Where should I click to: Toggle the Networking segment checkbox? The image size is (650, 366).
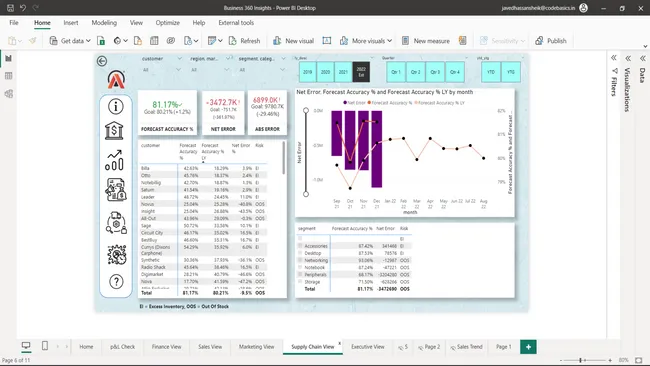tap(300, 260)
